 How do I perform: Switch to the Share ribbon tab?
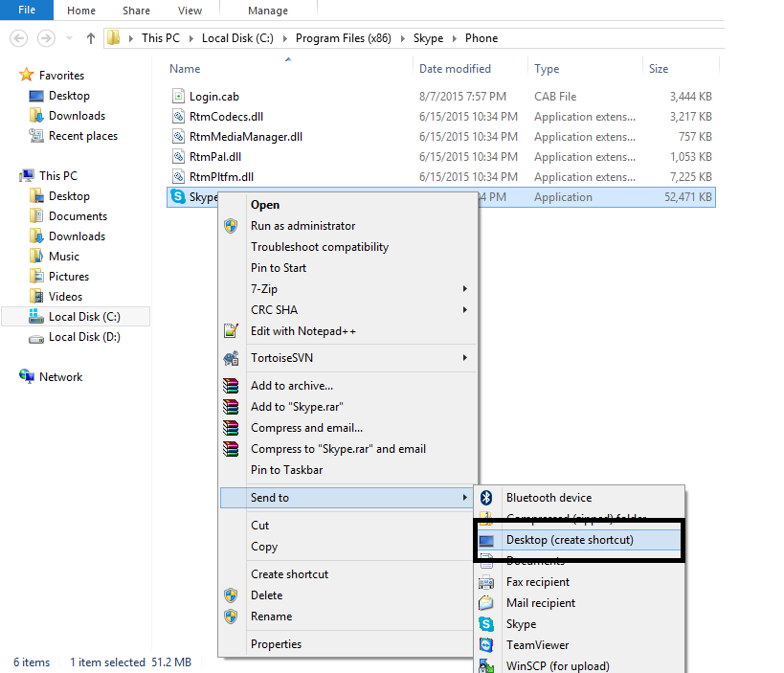136,11
